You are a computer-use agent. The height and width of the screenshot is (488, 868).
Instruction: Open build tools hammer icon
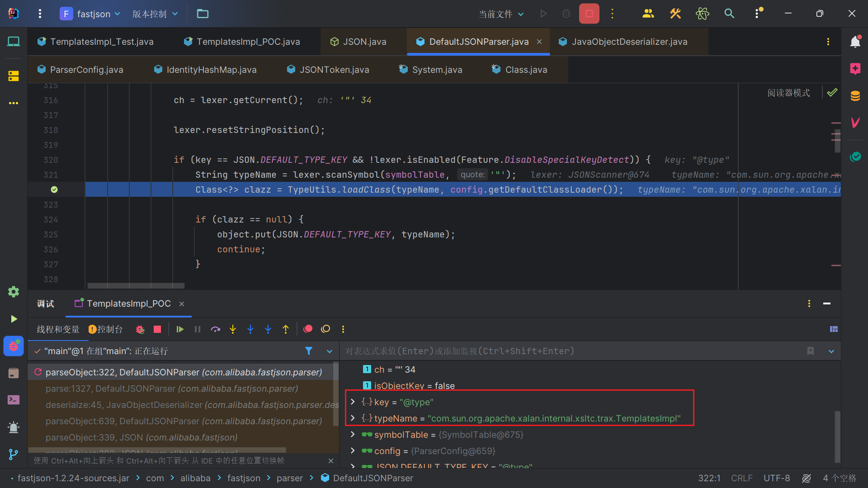(675, 14)
